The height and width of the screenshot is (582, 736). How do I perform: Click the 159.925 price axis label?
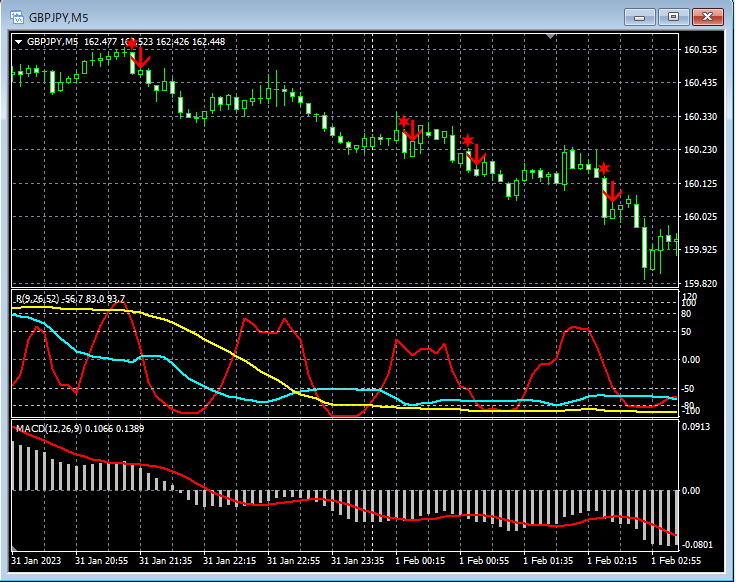[x=700, y=250]
